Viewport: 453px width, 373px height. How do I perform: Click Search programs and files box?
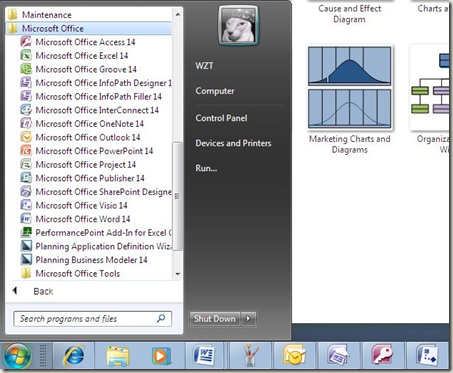pyautogui.click(x=93, y=319)
